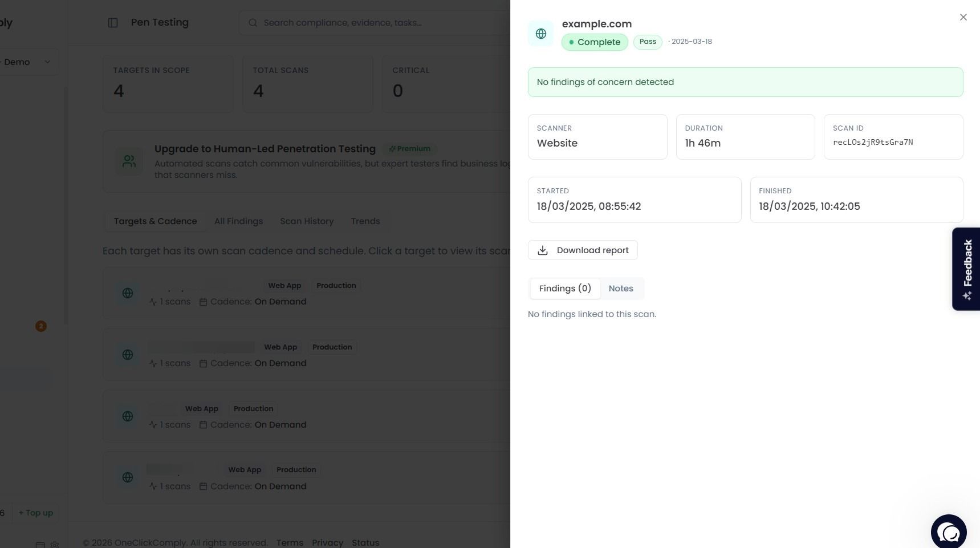The height and width of the screenshot is (548, 980).
Task: Open the Status footer link
Action: tap(365, 543)
